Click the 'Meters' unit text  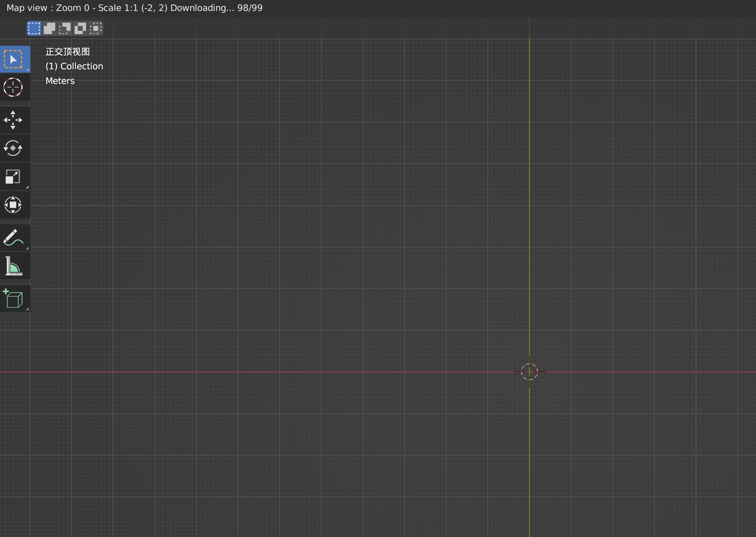click(60, 81)
